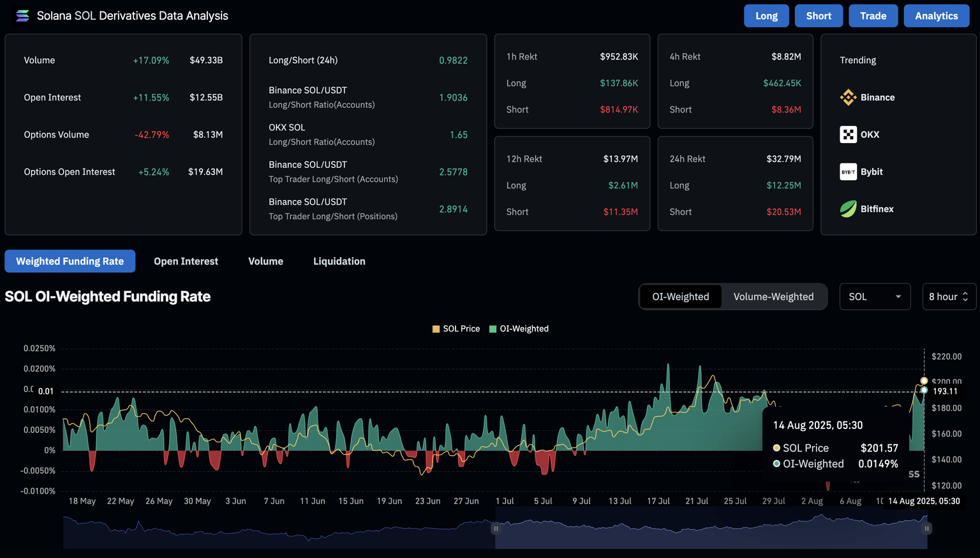Switch to Volume-Weighted funding rate

773,297
